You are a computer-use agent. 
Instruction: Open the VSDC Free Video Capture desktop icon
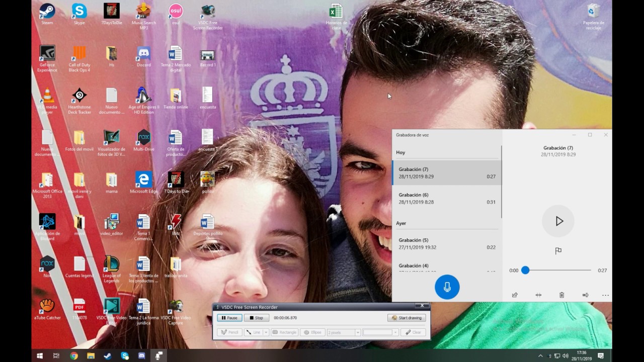click(176, 311)
